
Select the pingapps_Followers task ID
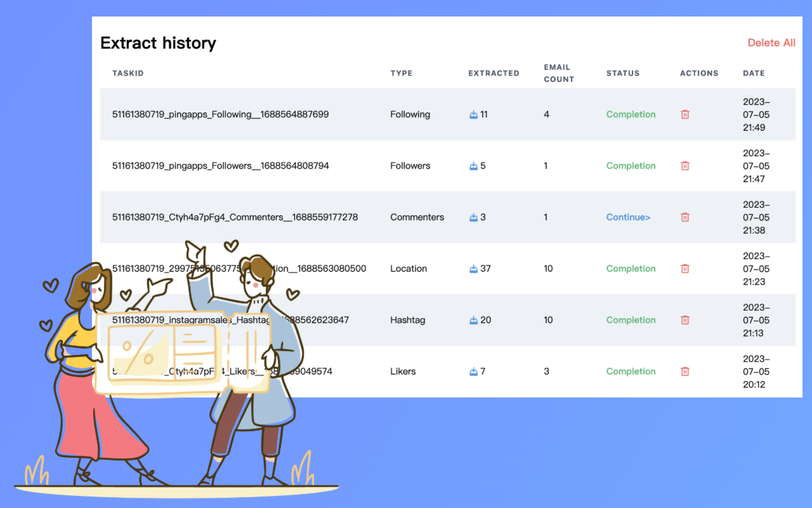point(220,166)
